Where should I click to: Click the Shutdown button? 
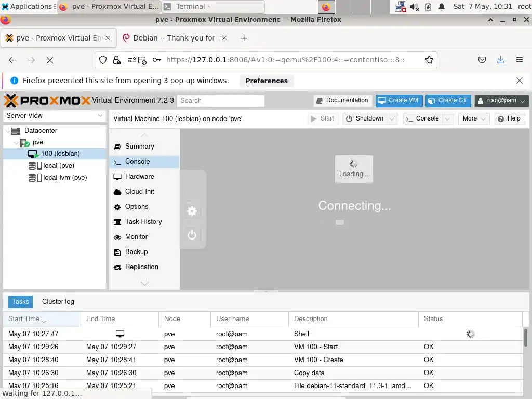(x=365, y=118)
